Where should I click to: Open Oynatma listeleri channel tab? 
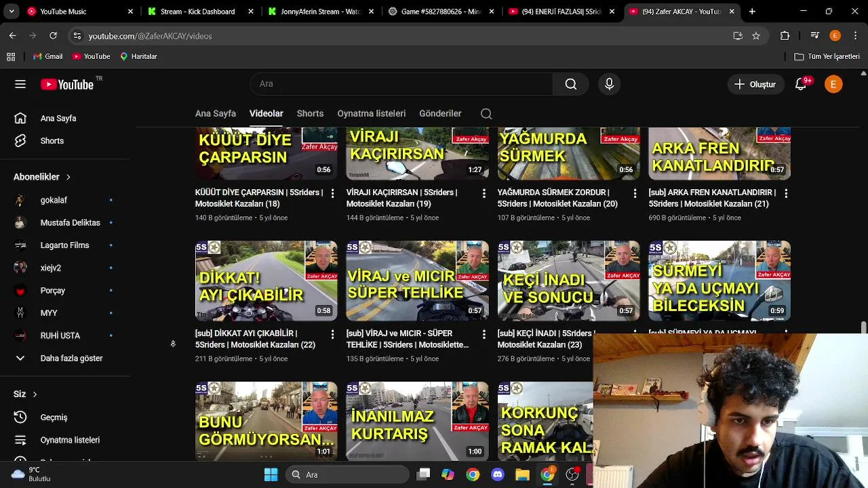coord(371,113)
